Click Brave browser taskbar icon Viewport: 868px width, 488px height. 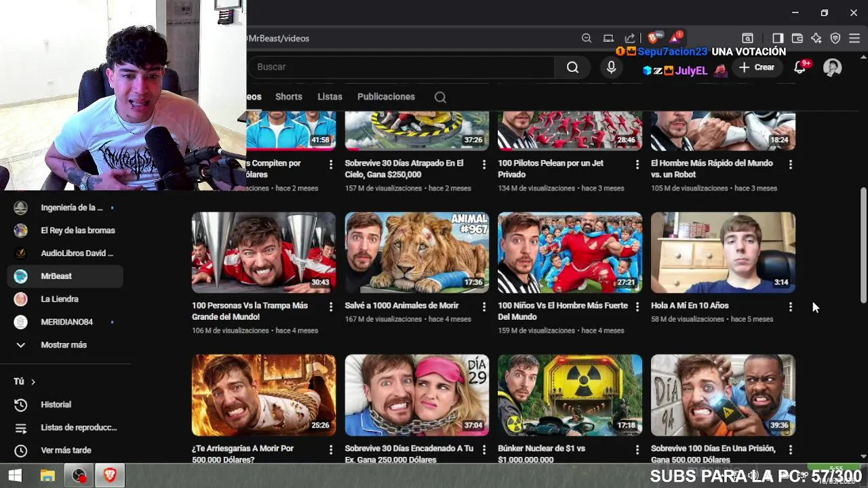(110, 476)
